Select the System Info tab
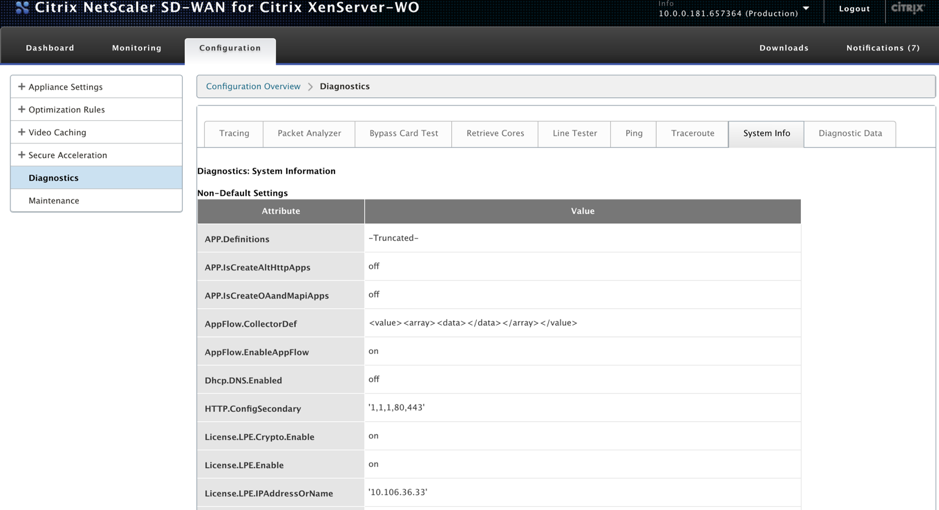The image size is (939, 510). [x=767, y=133]
